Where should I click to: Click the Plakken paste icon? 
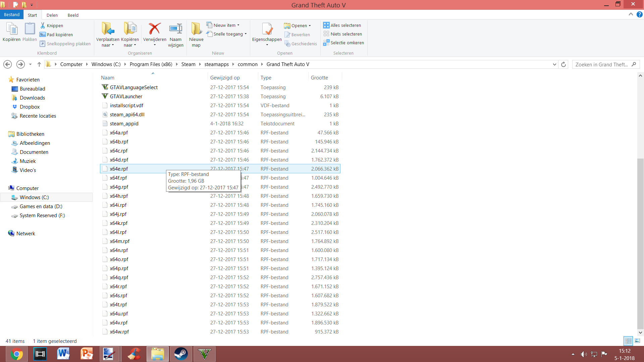point(30,29)
